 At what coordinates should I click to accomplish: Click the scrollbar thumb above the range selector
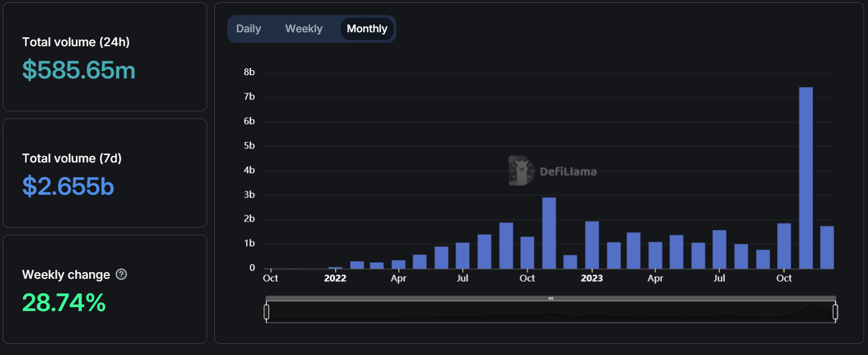coord(551,298)
